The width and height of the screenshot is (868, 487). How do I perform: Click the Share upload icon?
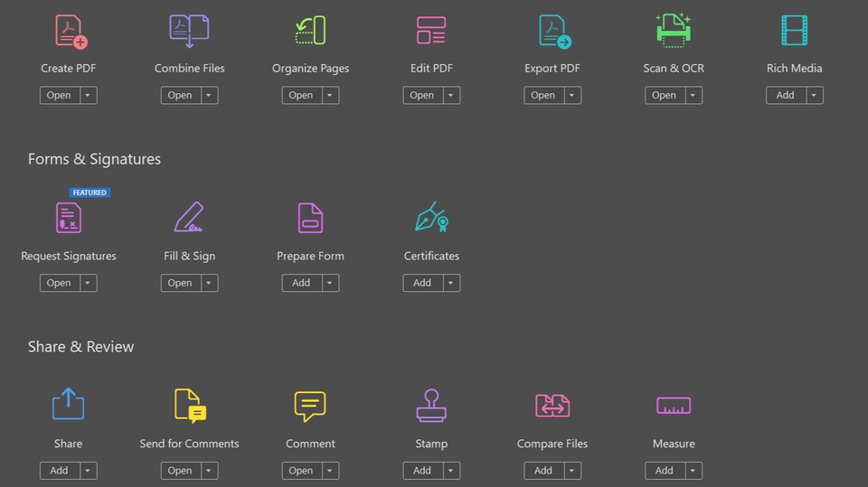coord(69,404)
